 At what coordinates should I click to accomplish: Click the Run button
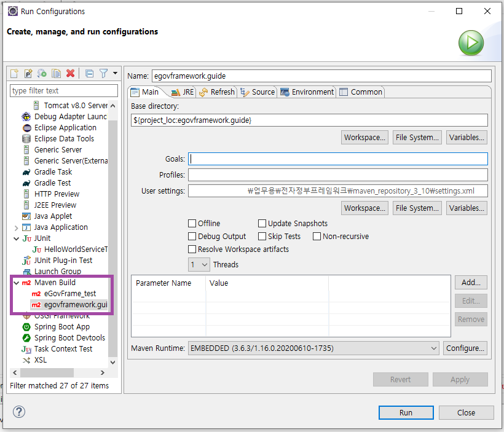click(406, 412)
